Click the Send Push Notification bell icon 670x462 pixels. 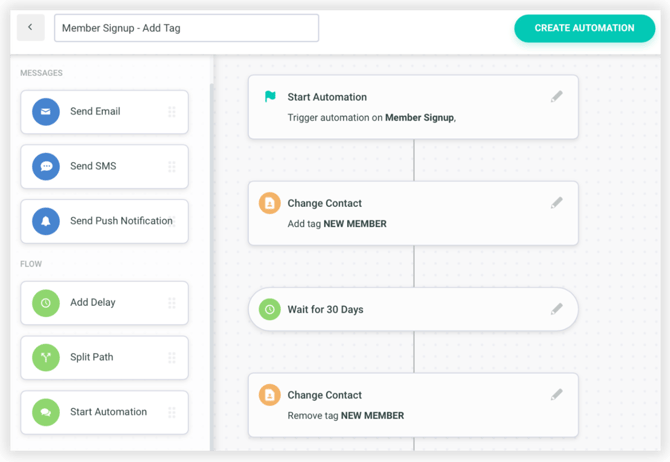(46, 221)
